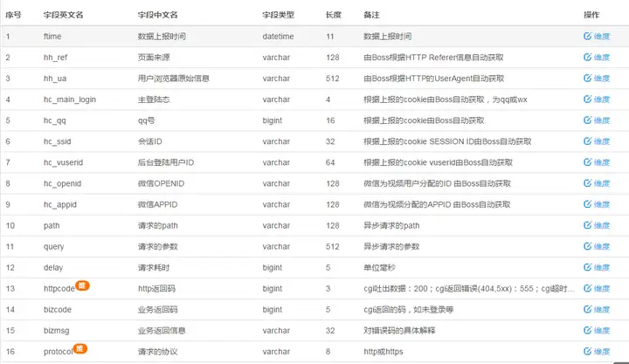Select the bizcode field name cell
This screenshot has width=629, height=364.
pyautogui.click(x=58, y=310)
